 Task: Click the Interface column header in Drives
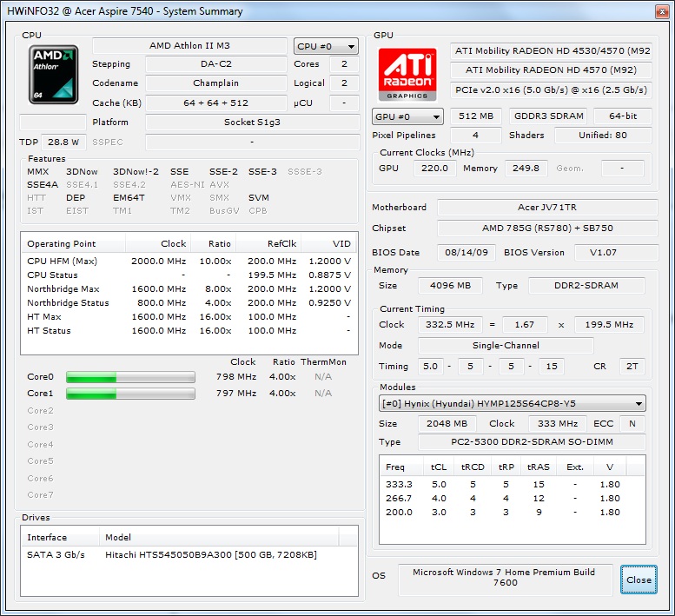pos(60,537)
